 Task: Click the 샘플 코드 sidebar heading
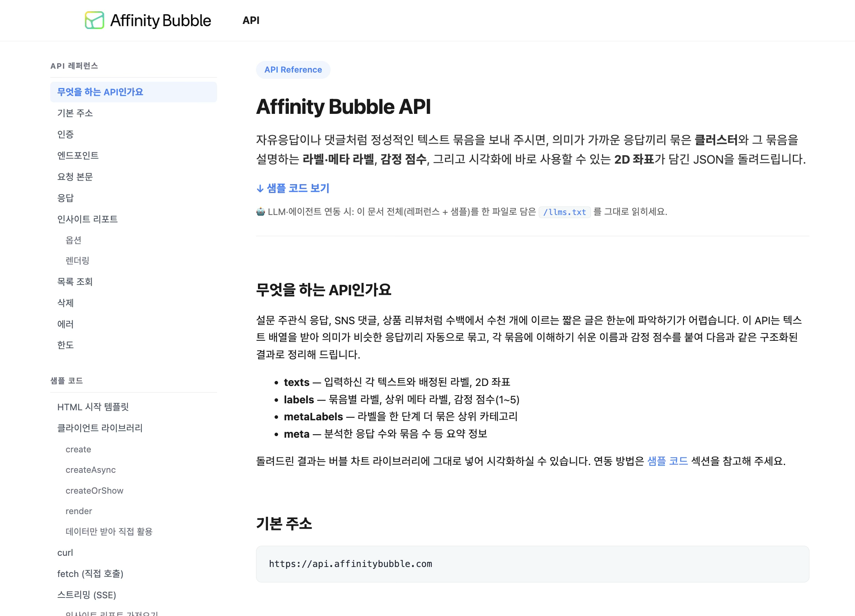(x=67, y=381)
